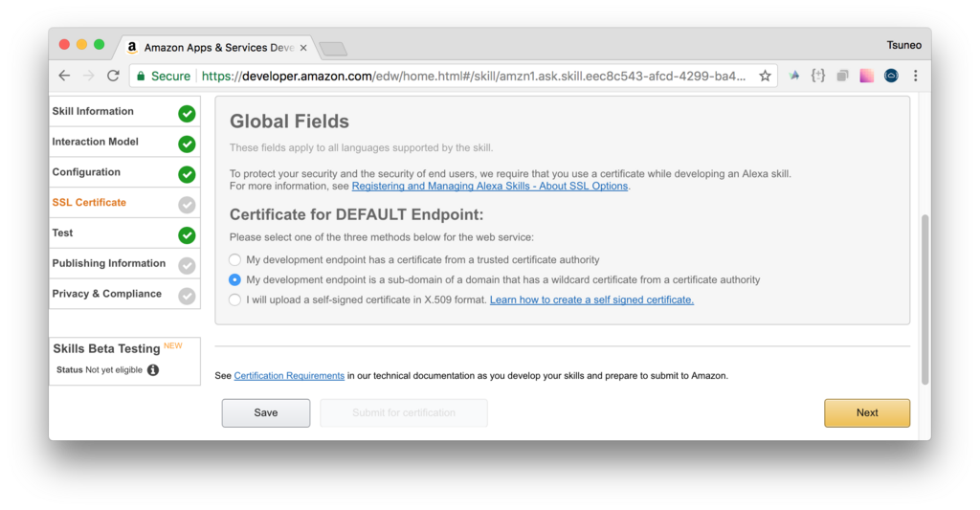Screen dimensions: 980x510
Task: Open Learn how to create self signed certificate
Action: coord(591,300)
